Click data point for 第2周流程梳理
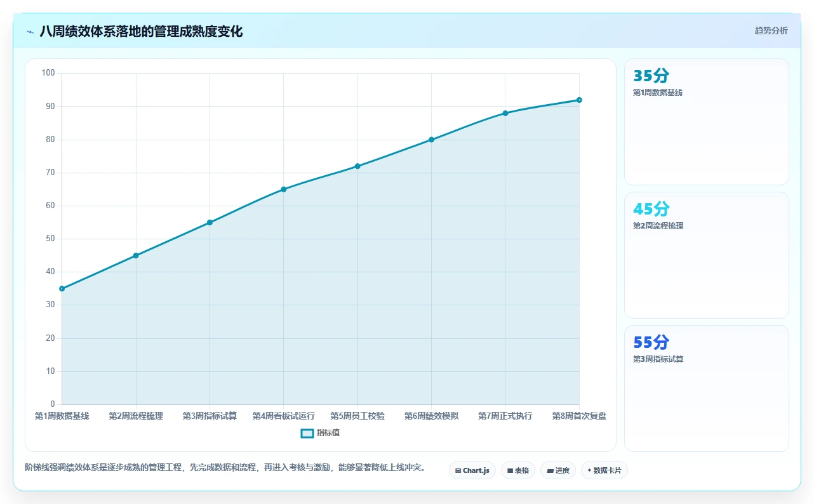Screen dimensions: 814x504 point(136,256)
